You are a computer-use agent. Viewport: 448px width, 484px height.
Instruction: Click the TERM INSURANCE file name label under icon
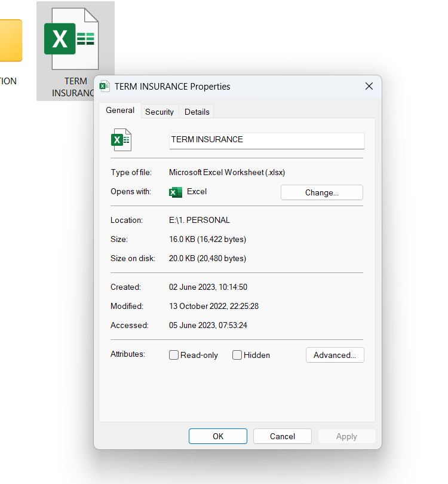tap(74, 87)
